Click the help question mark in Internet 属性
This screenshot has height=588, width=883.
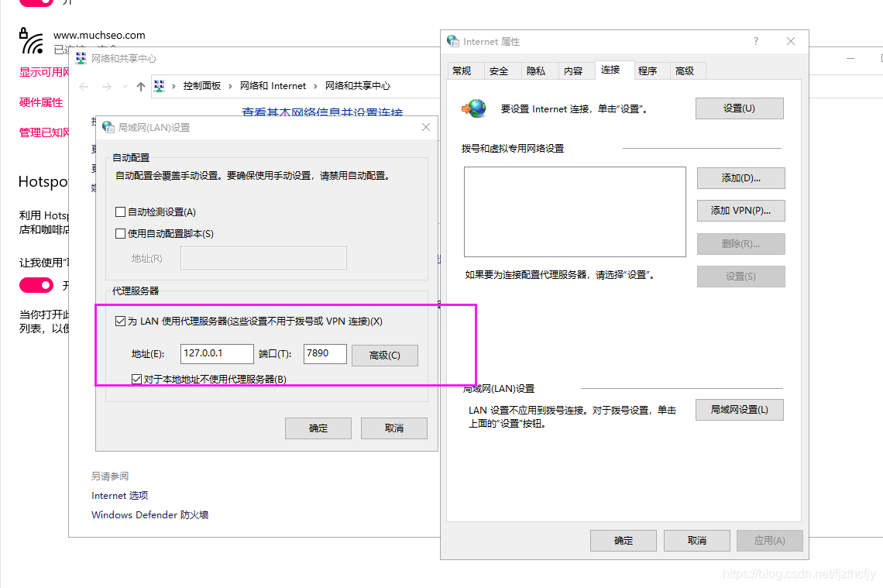[x=756, y=41]
